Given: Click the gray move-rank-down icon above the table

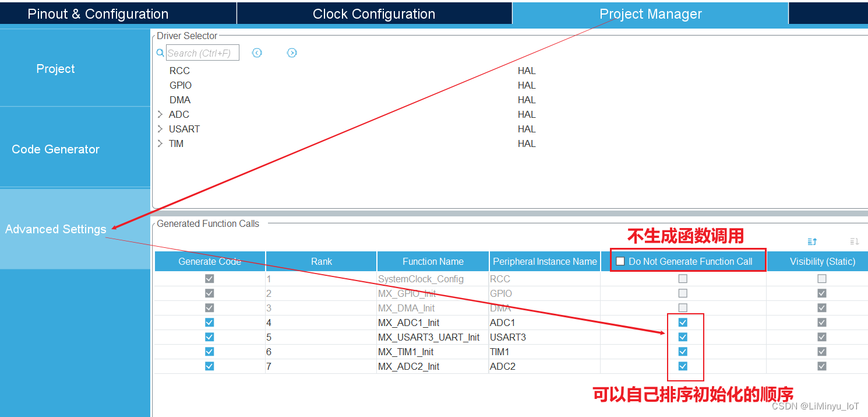Looking at the screenshot, I should pos(854,241).
